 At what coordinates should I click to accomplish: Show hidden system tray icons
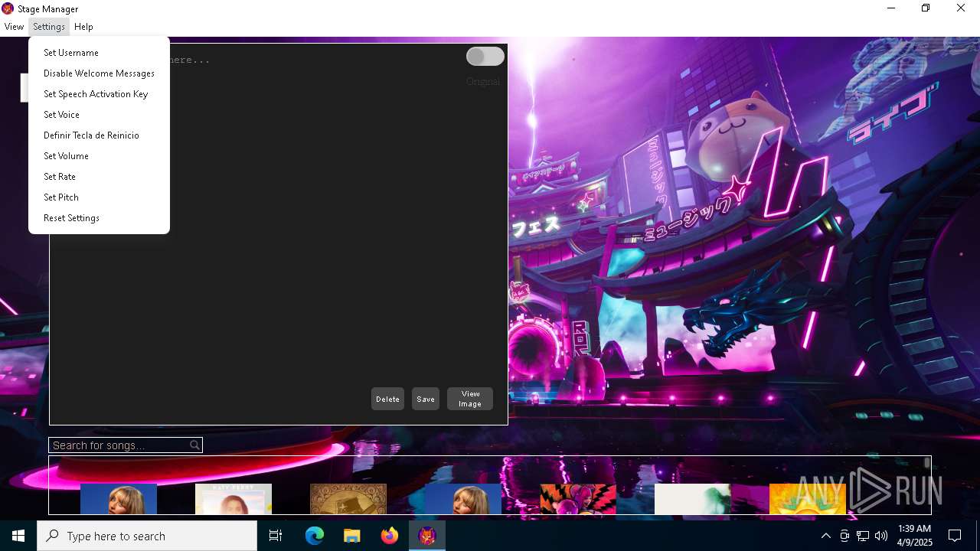pyautogui.click(x=825, y=536)
